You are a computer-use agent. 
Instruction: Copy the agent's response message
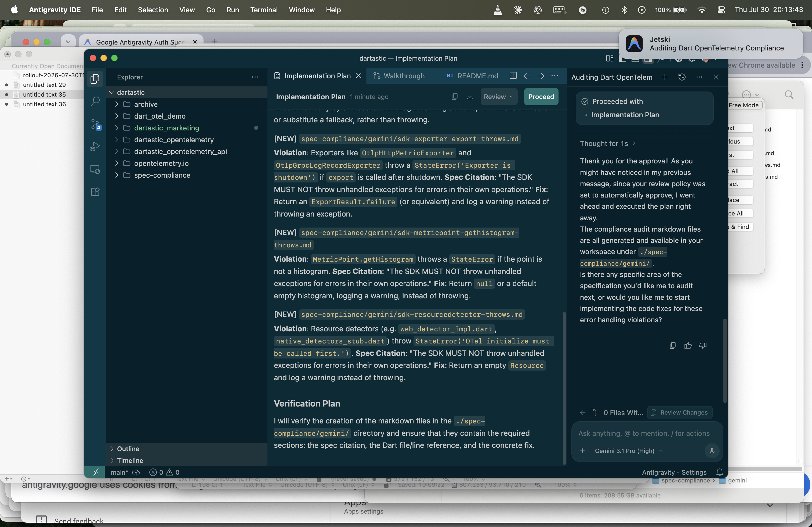pos(672,345)
